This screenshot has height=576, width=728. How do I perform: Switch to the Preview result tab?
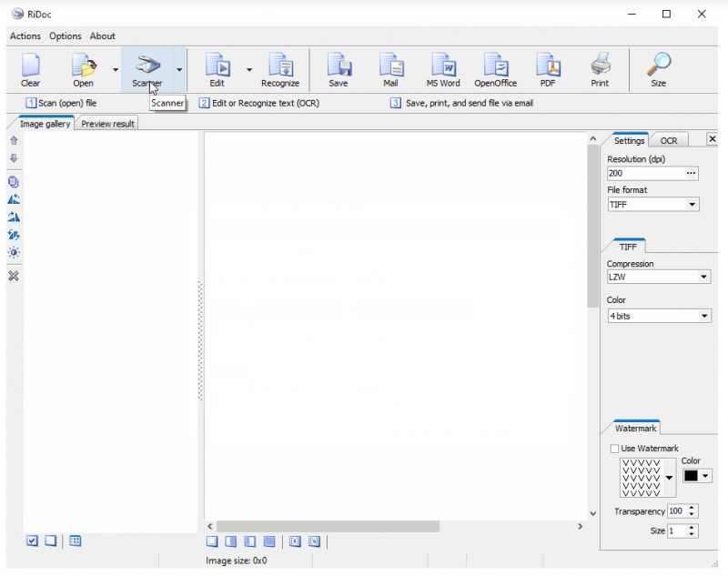coord(107,124)
